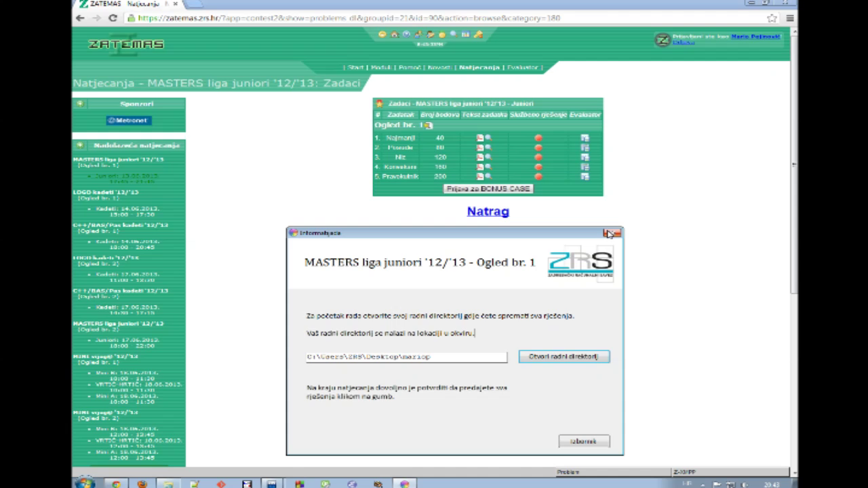Open PDF icon for task Pravokutnik
The image size is (868, 488).
click(479, 176)
